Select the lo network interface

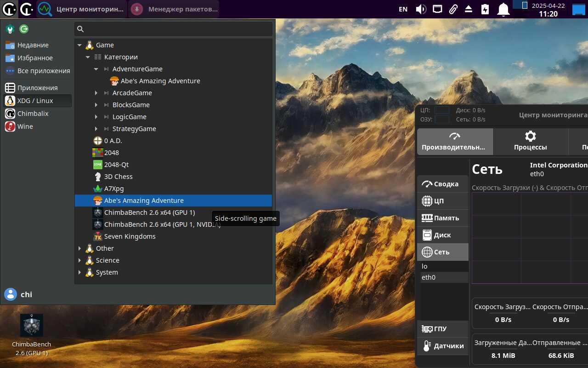pos(445,266)
